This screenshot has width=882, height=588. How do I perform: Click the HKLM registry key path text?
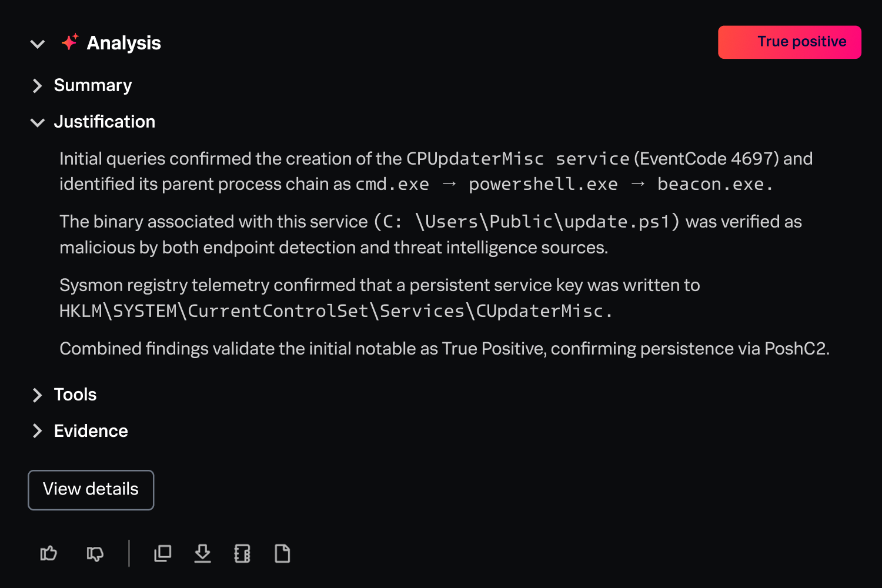pyautogui.click(x=335, y=311)
